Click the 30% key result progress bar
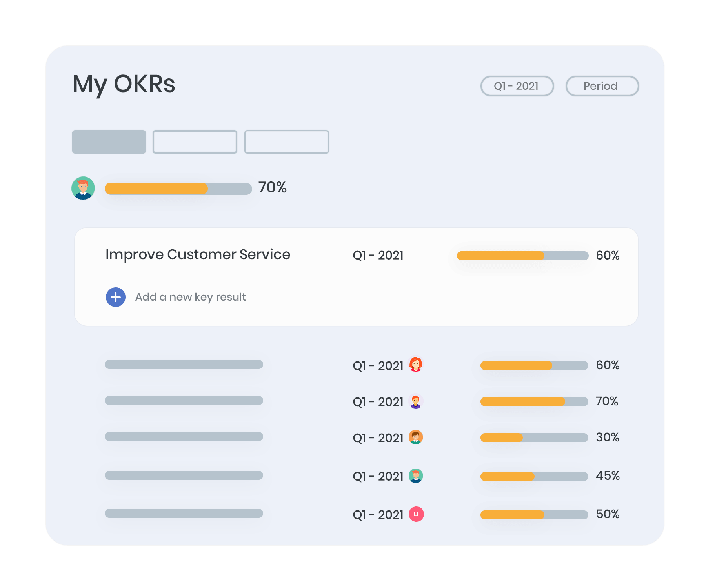 [534, 437]
